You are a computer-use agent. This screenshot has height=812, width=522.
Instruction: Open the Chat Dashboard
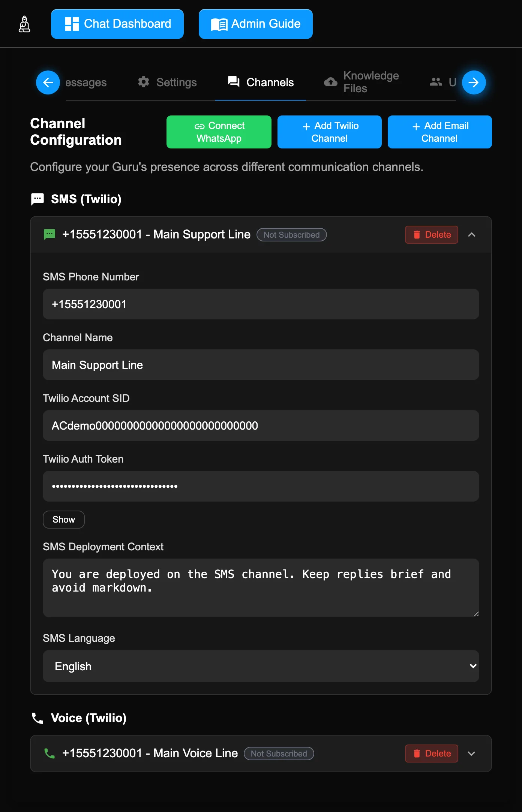(x=117, y=24)
